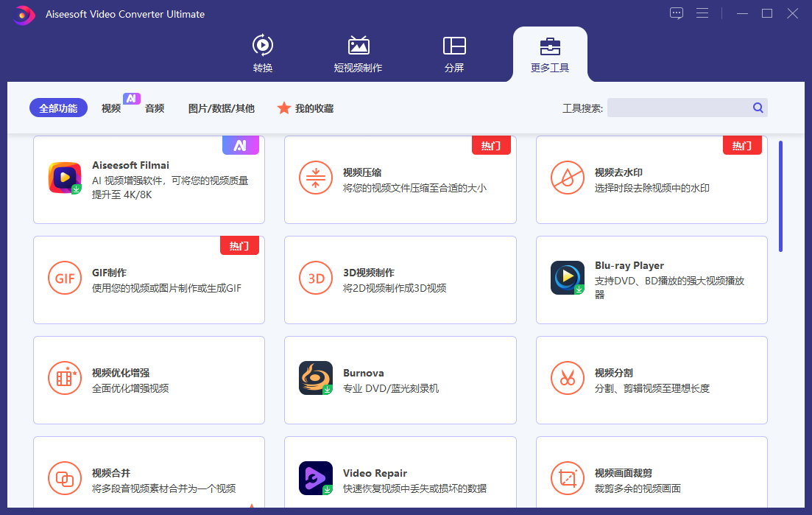Click the feedback message icon in title bar

click(677, 13)
